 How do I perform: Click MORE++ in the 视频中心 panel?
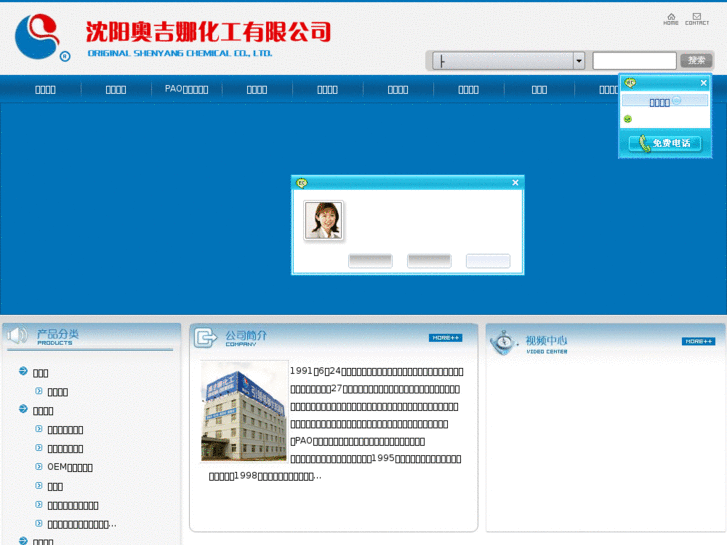(x=698, y=341)
